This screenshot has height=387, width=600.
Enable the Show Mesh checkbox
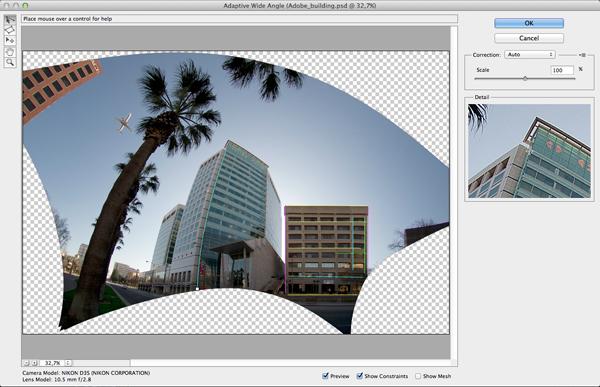pyautogui.click(x=418, y=376)
